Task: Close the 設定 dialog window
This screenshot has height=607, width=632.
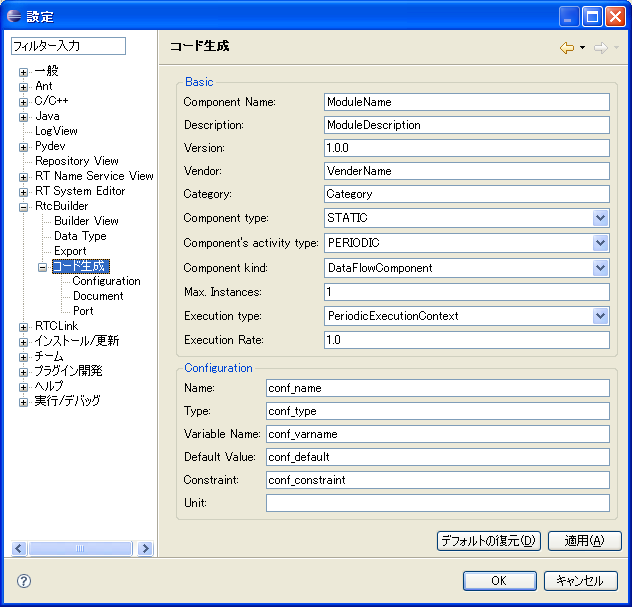Action: 615,17
